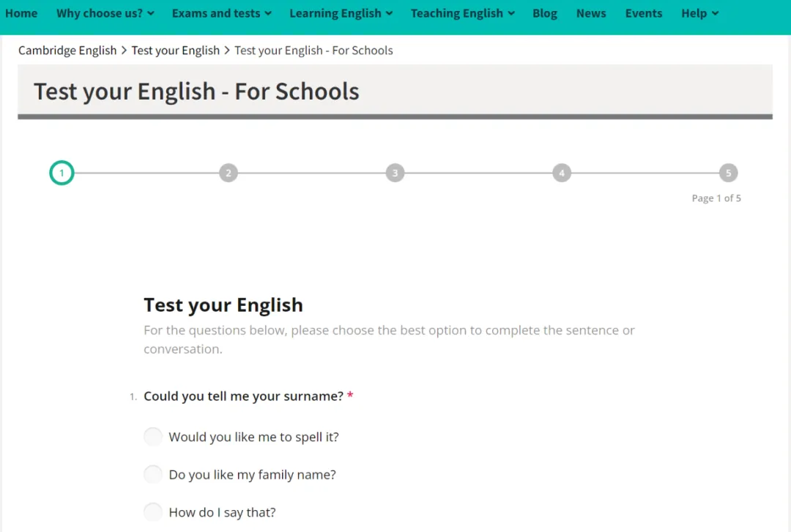Open the Events page
This screenshot has width=791, height=532.
643,13
